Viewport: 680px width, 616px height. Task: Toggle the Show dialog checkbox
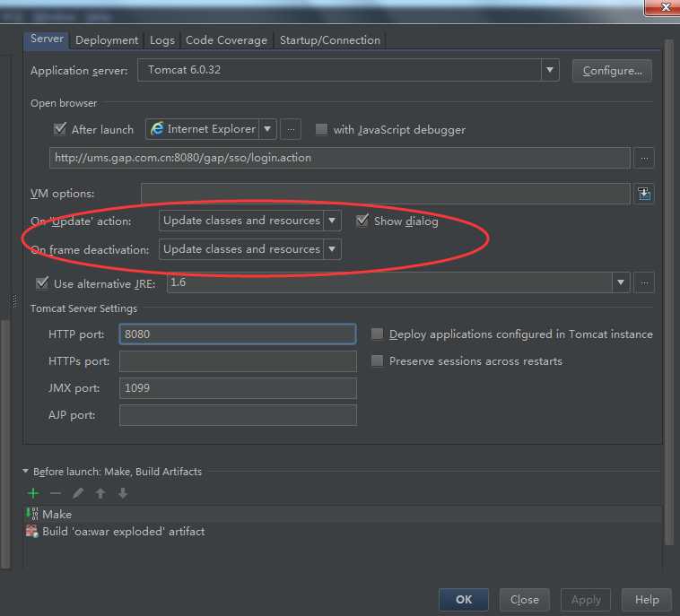pos(362,221)
